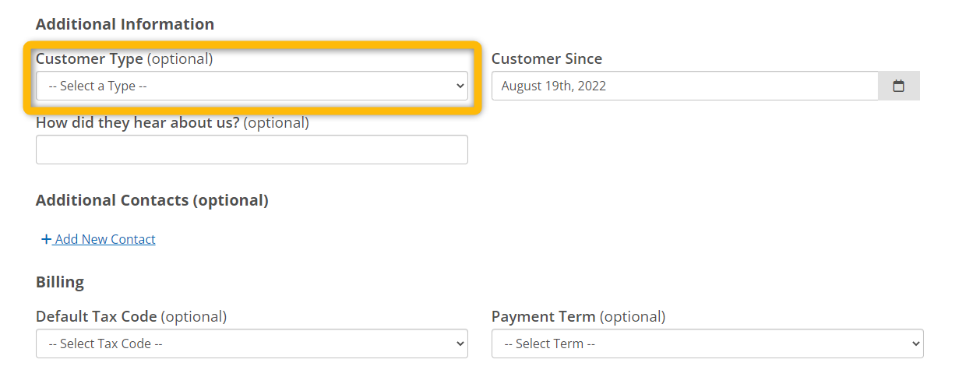Click the plus icon beside Add New Contact
Image resolution: width=980 pixels, height=384 pixels.
(46, 239)
